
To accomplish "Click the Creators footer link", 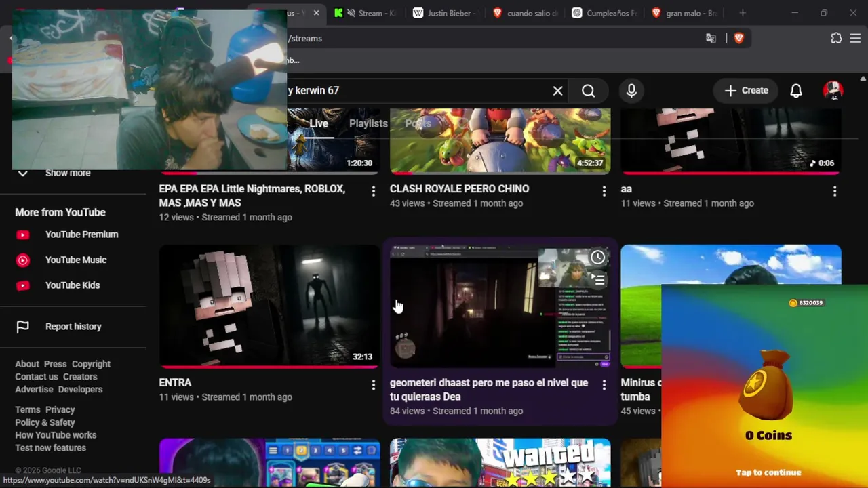I will pyautogui.click(x=80, y=377).
